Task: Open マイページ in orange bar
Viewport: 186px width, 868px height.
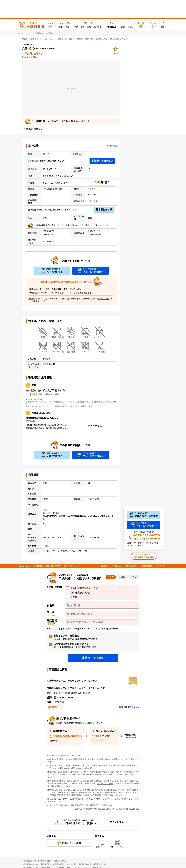Action: (x=160, y=566)
